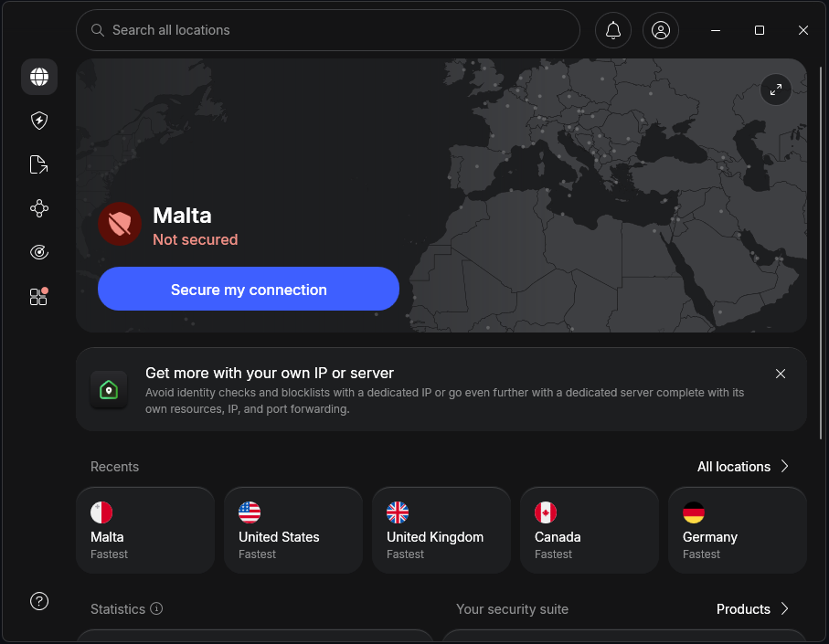Select the Canada recent location card
Viewport: 829px width, 644px height.
pos(590,530)
